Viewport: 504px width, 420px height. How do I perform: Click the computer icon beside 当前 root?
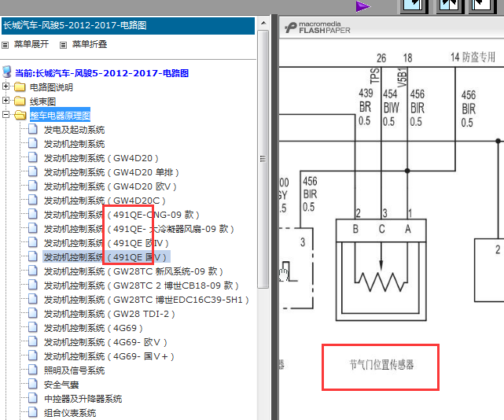pos(7,72)
